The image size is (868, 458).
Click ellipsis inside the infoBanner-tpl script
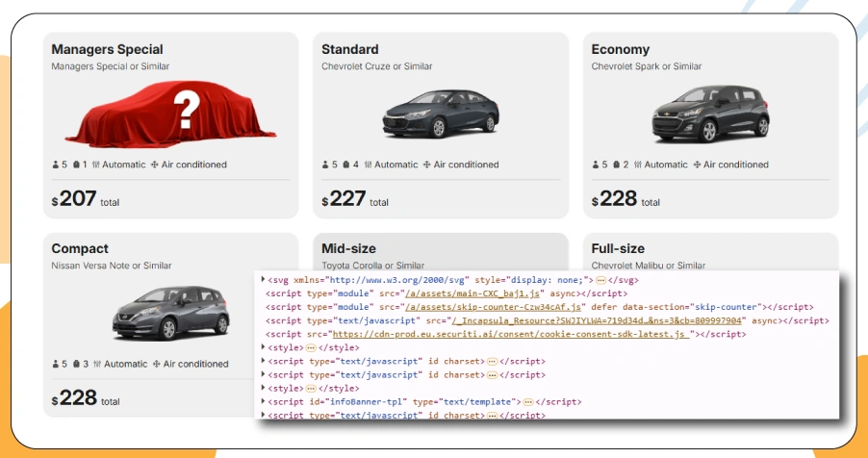point(527,401)
